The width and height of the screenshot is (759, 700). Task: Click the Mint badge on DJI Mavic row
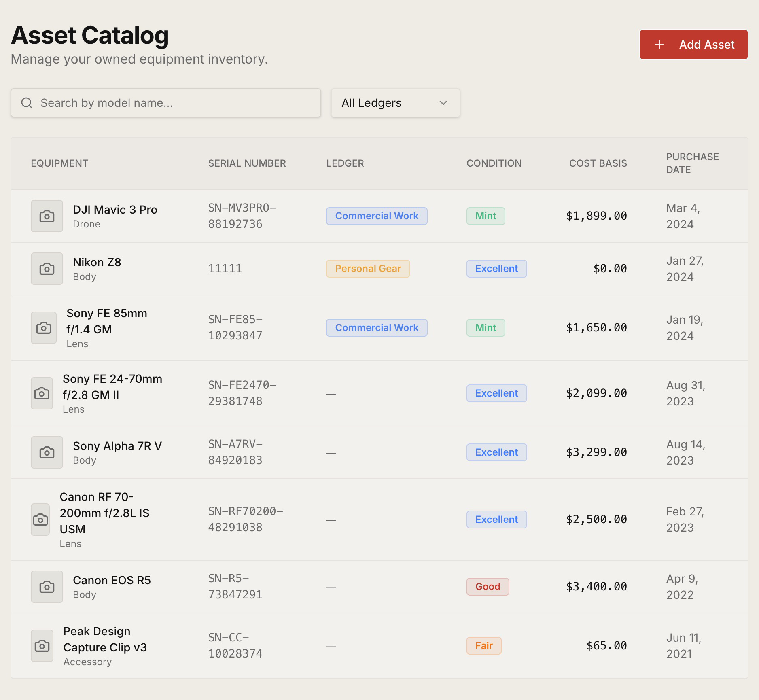(486, 216)
